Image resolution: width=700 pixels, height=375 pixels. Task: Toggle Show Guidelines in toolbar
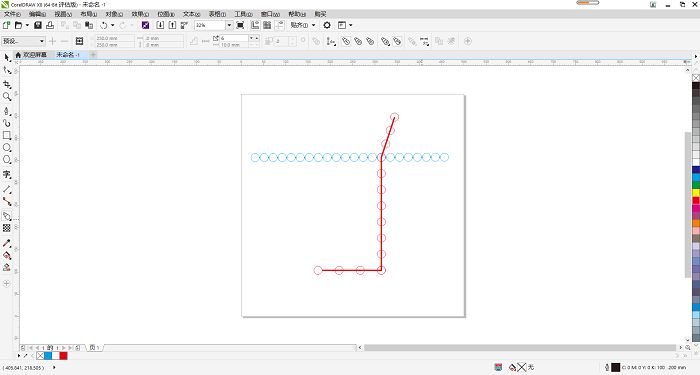coord(279,25)
